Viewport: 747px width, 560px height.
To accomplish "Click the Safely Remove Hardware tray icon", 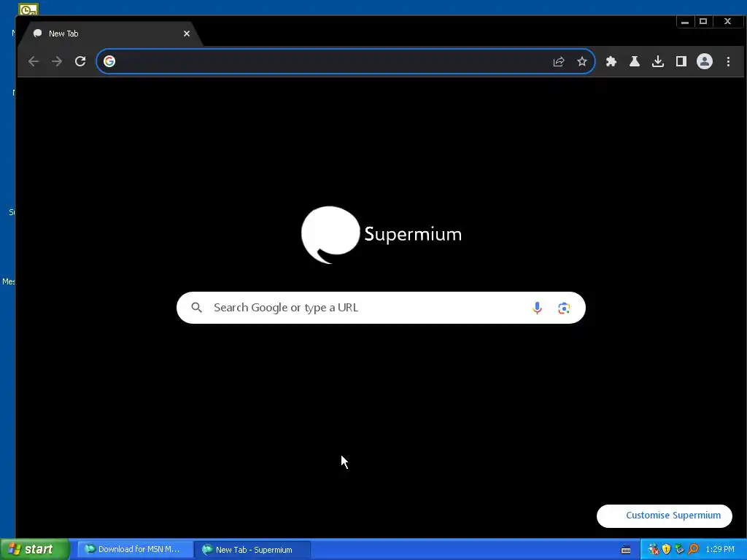I will [679, 549].
